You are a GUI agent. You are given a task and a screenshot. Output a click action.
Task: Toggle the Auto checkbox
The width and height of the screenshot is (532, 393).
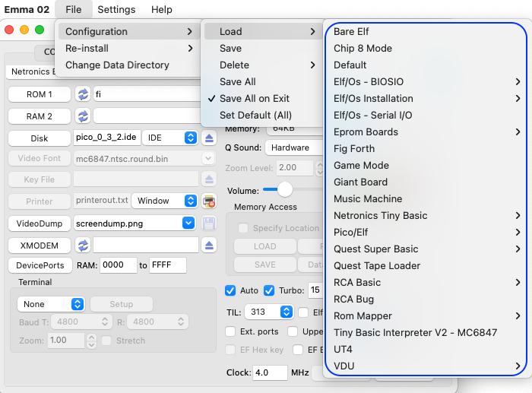[x=230, y=290]
